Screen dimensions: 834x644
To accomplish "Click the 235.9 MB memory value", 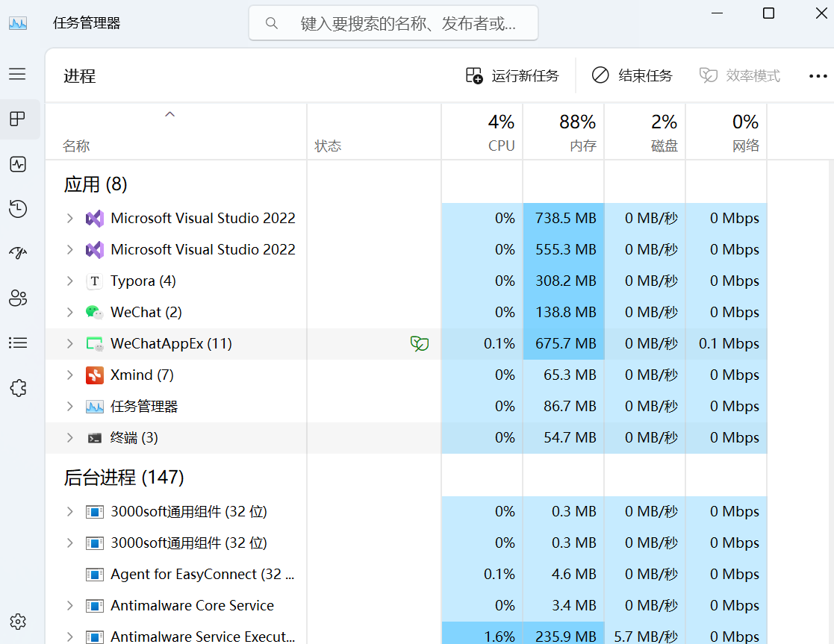I will click(565, 636).
